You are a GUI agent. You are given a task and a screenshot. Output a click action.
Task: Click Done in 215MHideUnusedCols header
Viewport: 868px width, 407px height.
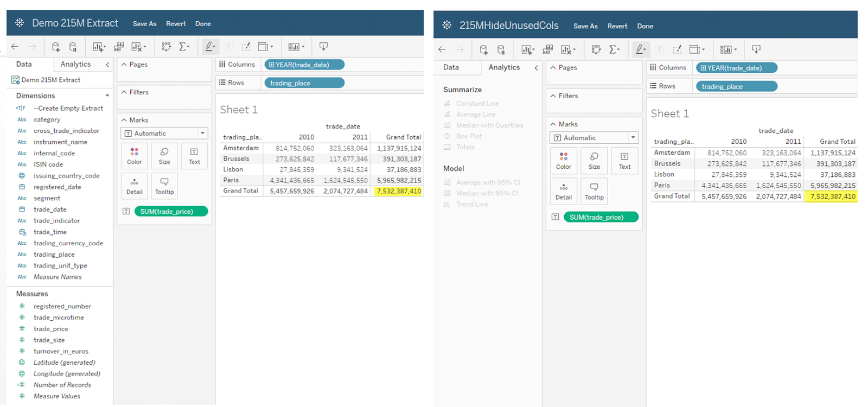coord(645,26)
